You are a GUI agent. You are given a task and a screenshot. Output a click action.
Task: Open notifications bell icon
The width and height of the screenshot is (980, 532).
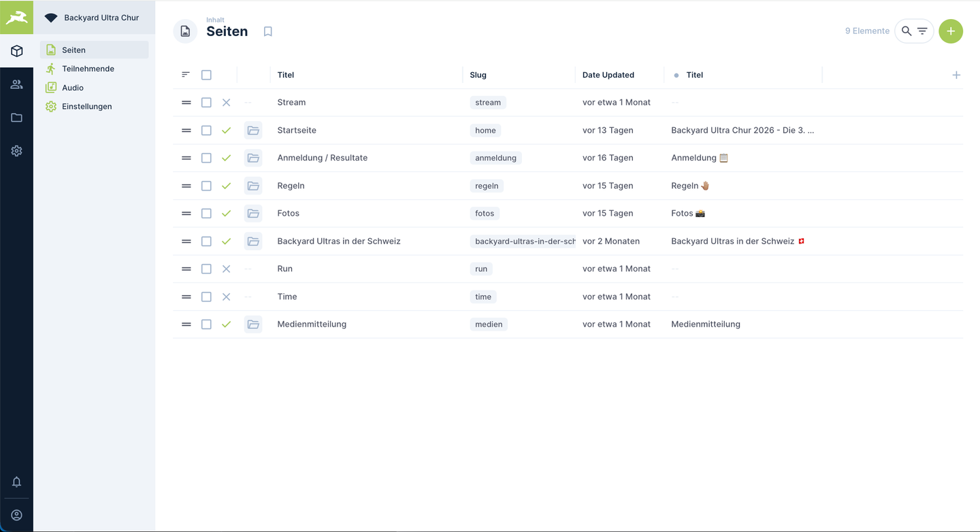click(x=16, y=482)
